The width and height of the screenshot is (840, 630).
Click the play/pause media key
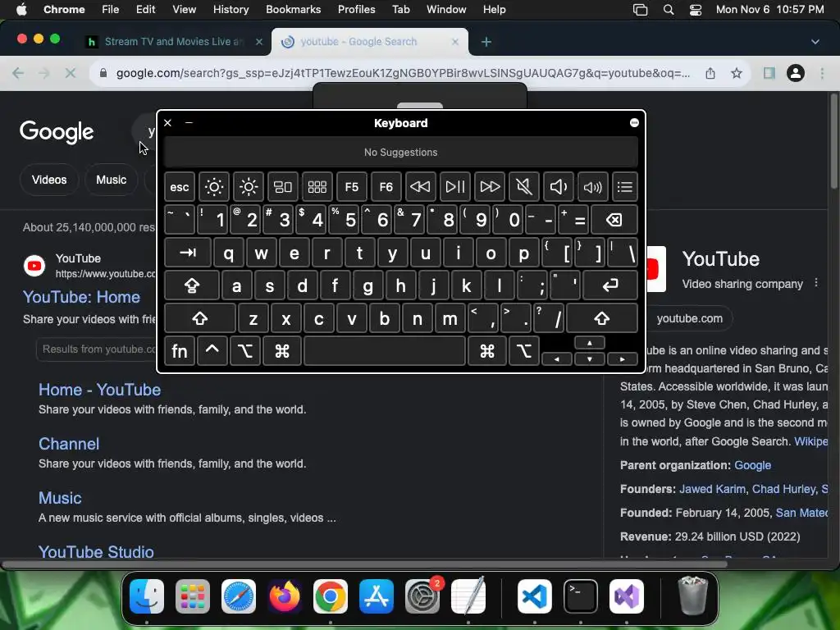455,187
